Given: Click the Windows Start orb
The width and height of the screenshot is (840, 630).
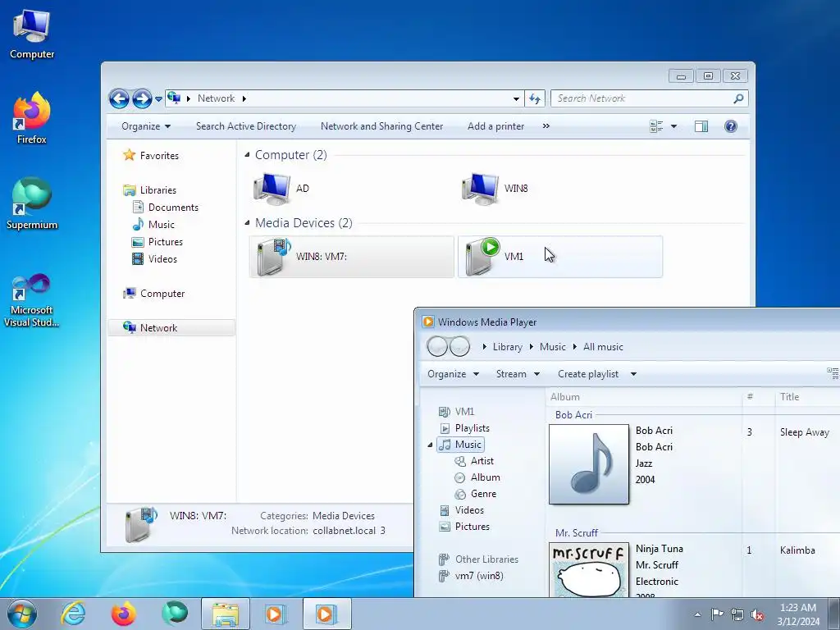Looking at the screenshot, I should (x=22, y=614).
